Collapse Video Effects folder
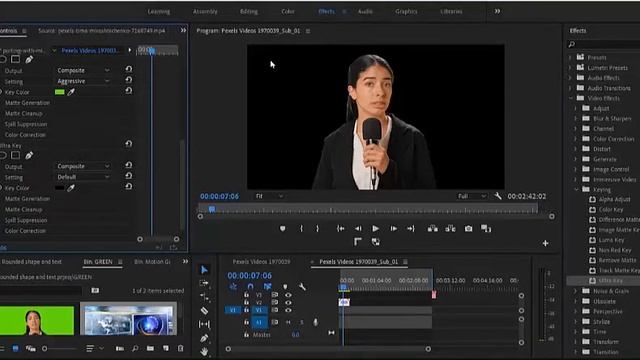640x360 pixels. pyautogui.click(x=571, y=98)
